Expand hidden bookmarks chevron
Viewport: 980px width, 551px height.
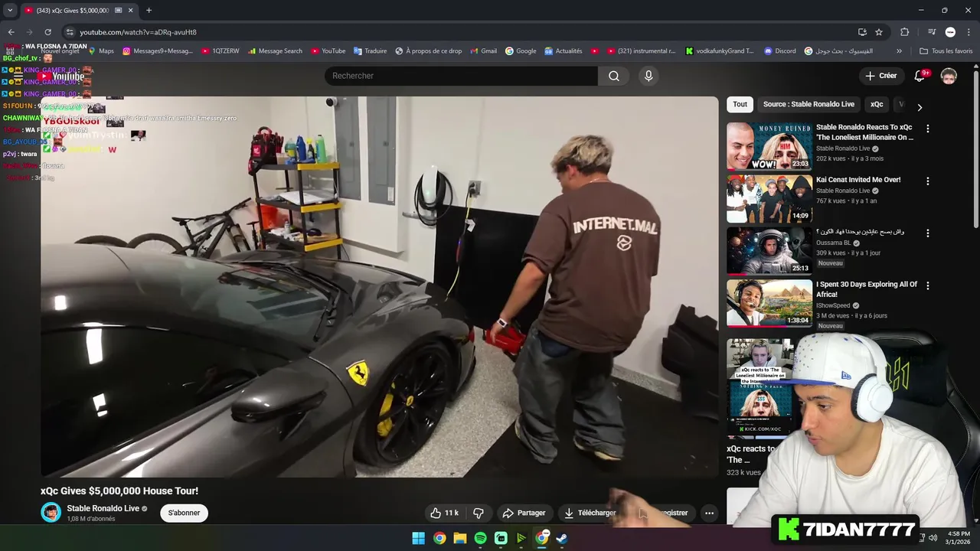tap(899, 51)
